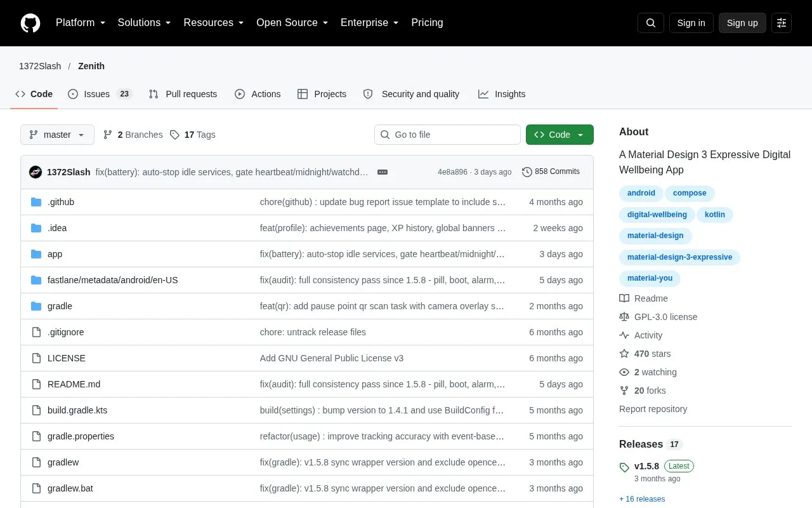Screen dimensions: 812x508
Task: Click the file icon beside gradlew.bat
Action: [36, 488]
